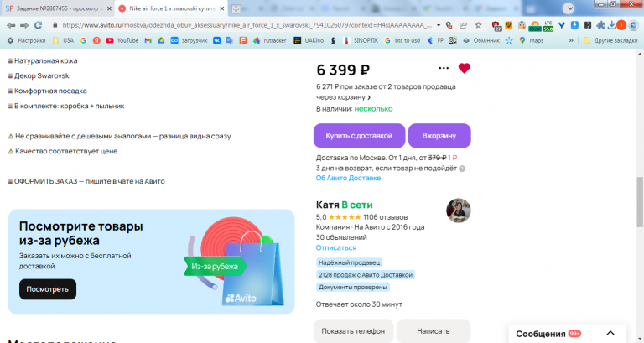Open the Bitcoin price extension

tap(535, 26)
